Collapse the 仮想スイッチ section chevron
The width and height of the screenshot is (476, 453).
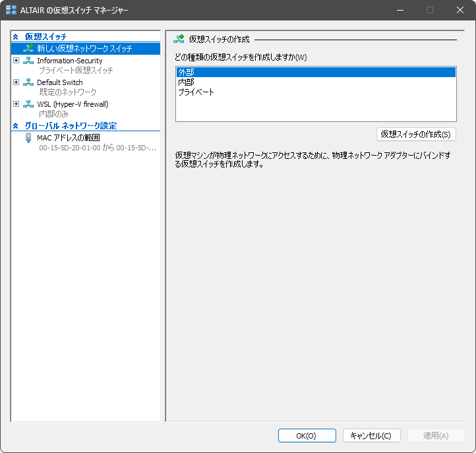click(15, 37)
